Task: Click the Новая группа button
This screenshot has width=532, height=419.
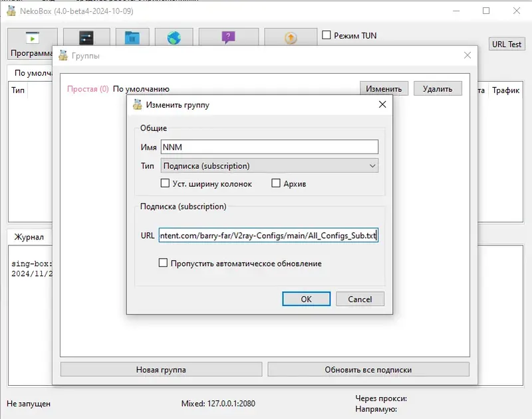Action: click(161, 370)
